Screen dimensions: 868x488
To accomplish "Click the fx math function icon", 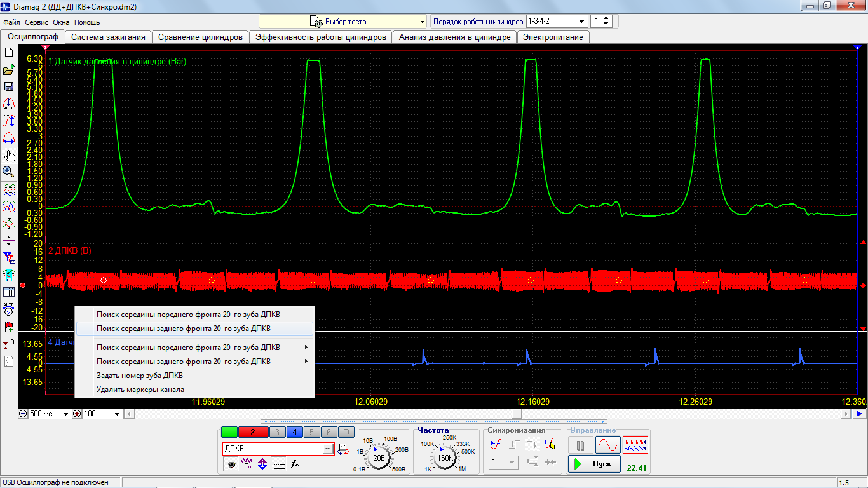I will (x=295, y=464).
